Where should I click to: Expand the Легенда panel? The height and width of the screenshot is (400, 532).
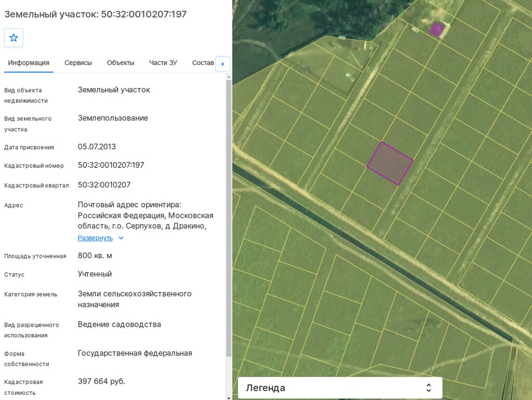340,388
